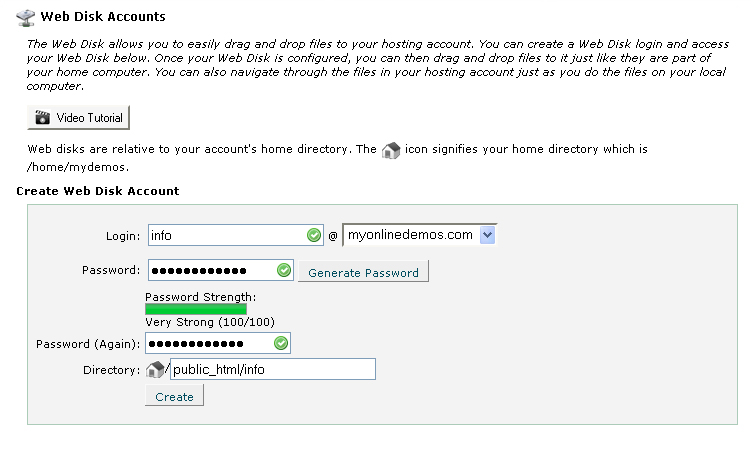Click the Very Strong (100/100) strength text

(x=210, y=322)
